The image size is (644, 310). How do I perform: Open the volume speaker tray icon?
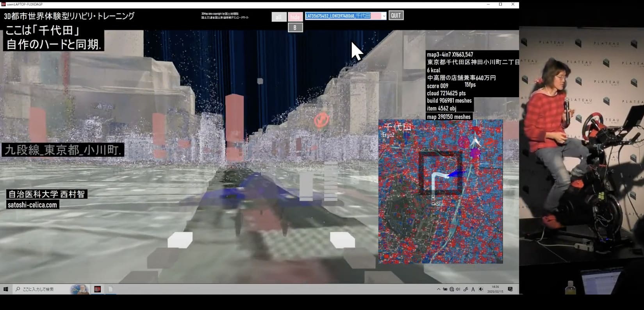458,289
